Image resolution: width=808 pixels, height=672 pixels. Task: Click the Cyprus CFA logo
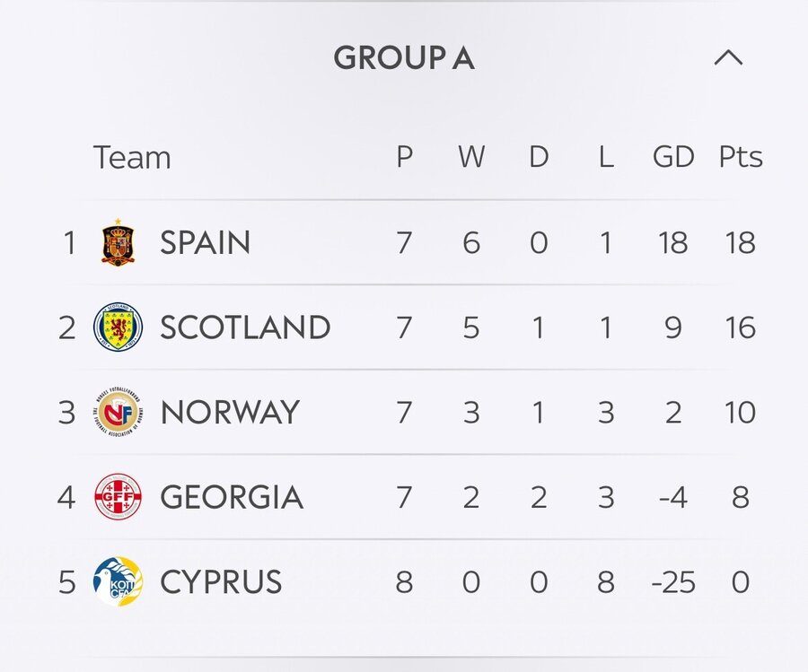pos(118,582)
